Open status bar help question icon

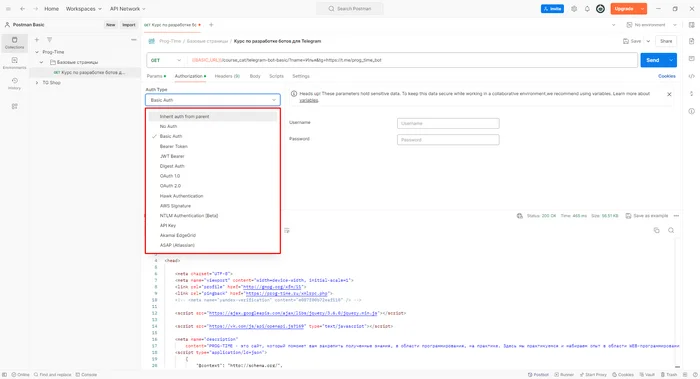coord(695,375)
